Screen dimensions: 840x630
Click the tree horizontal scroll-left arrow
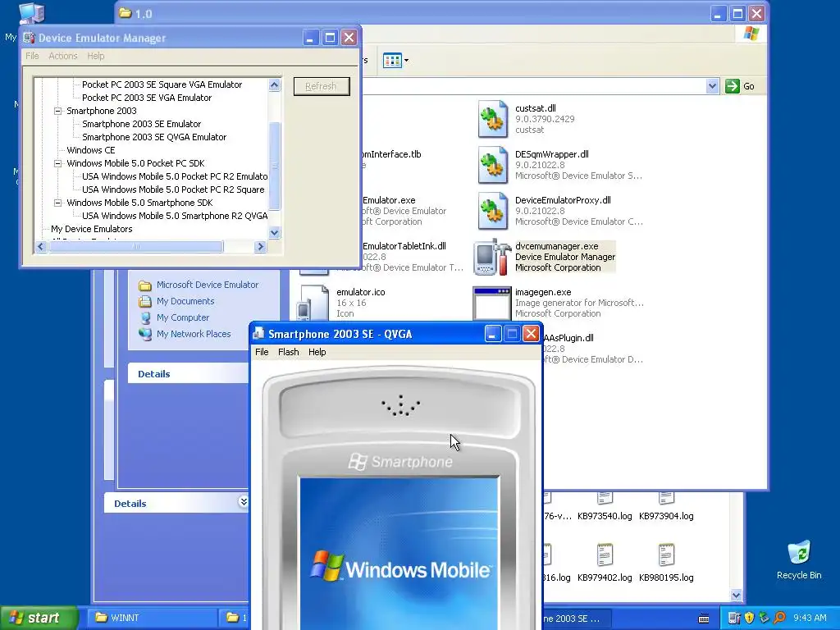point(41,246)
